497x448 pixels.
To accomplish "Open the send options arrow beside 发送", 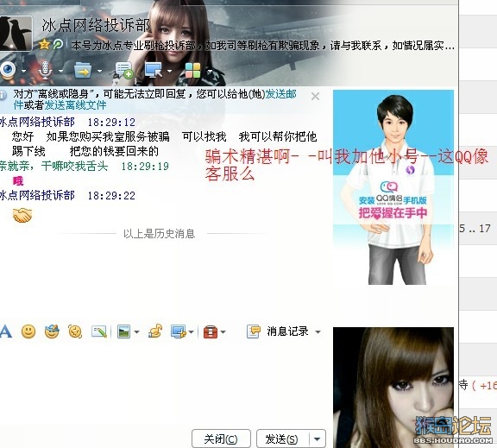I will (x=318, y=439).
